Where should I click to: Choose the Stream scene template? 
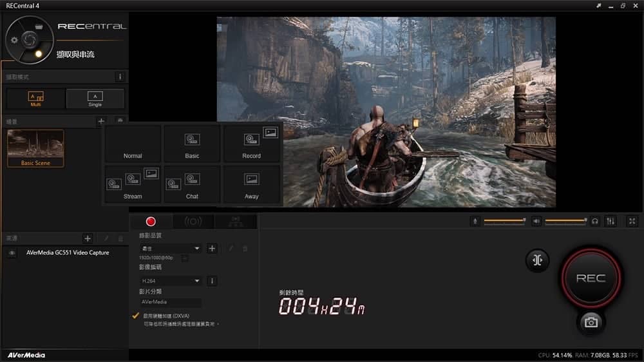click(x=133, y=184)
